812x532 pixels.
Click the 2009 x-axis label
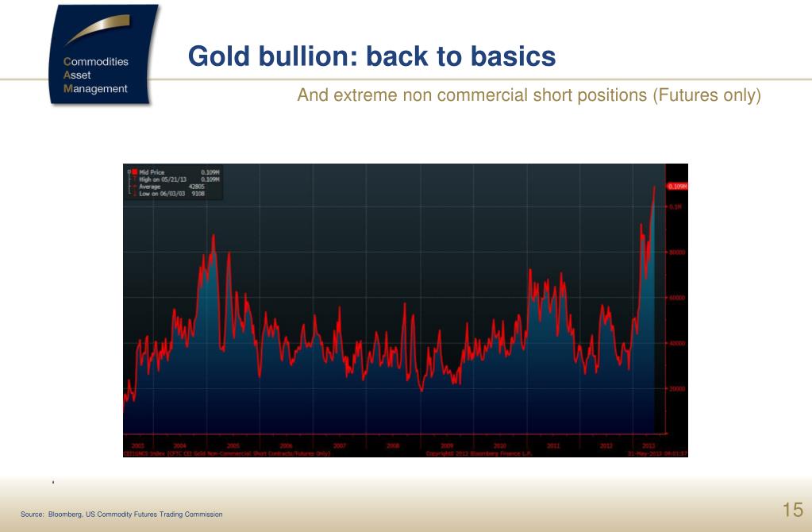tap(447, 445)
